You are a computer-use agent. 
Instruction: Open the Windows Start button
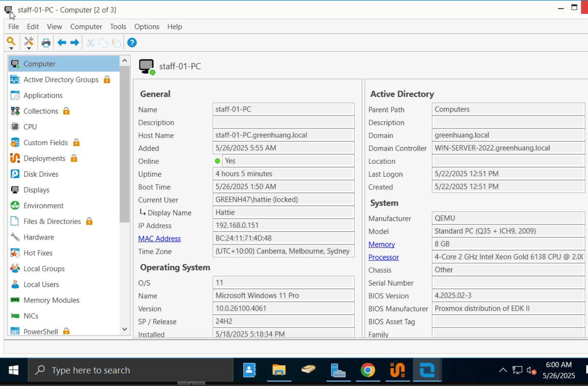pyautogui.click(x=13, y=370)
